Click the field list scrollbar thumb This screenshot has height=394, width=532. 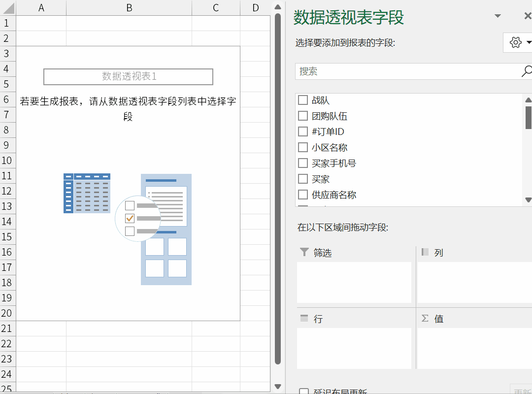(528, 117)
